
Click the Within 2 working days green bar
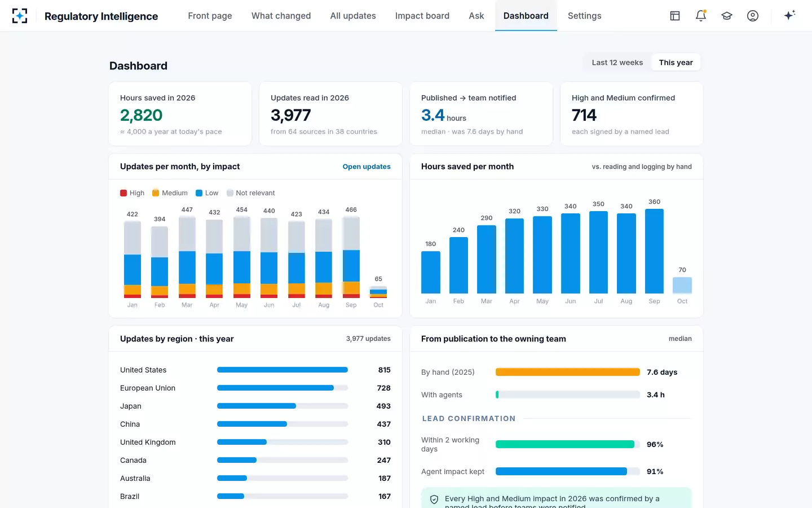565,444
